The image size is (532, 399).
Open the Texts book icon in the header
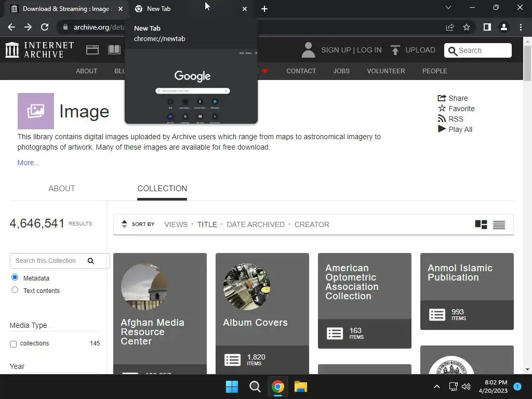click(x=114, y=50)
